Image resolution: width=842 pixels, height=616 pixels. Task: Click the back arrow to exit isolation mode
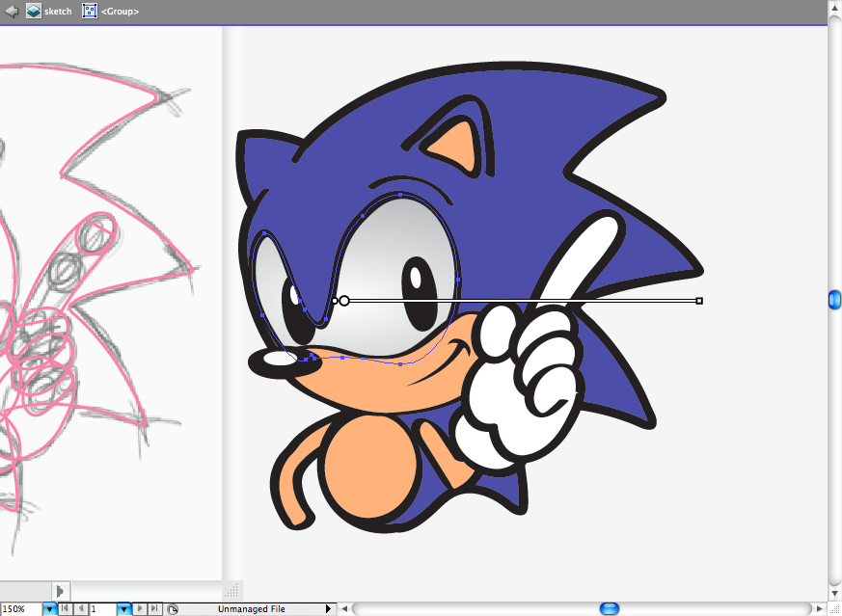click(12, 11)
